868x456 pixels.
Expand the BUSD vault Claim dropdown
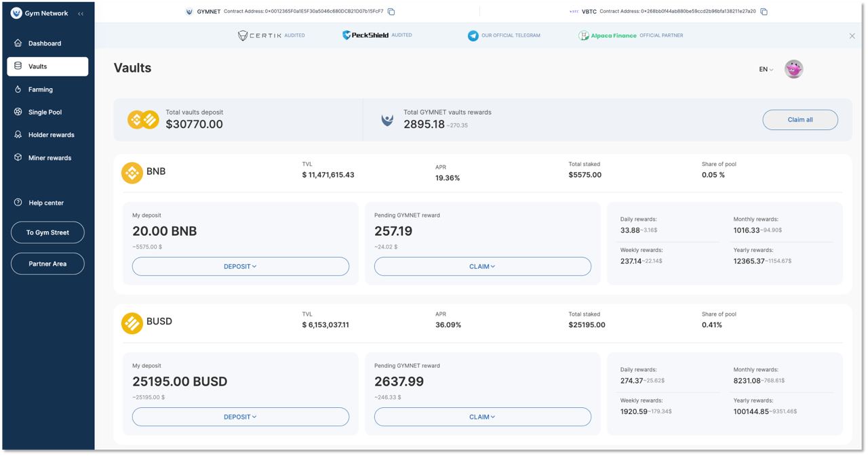pyautogui.click(x=482, y=417)
